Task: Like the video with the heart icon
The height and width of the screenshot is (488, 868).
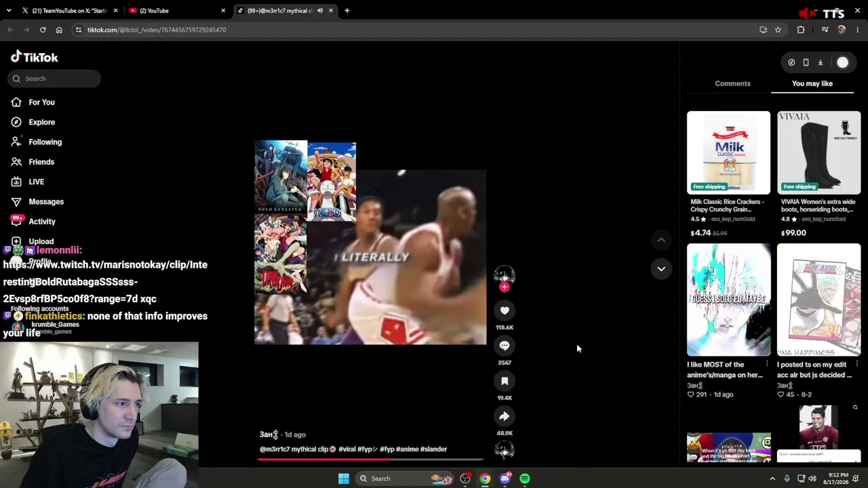Action: (505, 310)
